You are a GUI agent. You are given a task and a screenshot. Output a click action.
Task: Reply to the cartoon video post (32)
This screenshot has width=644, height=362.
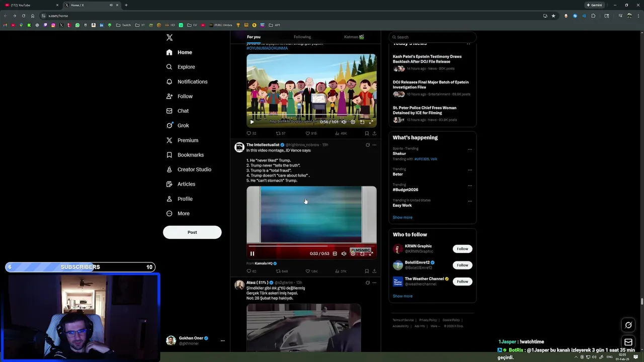[x=251, y=133]
